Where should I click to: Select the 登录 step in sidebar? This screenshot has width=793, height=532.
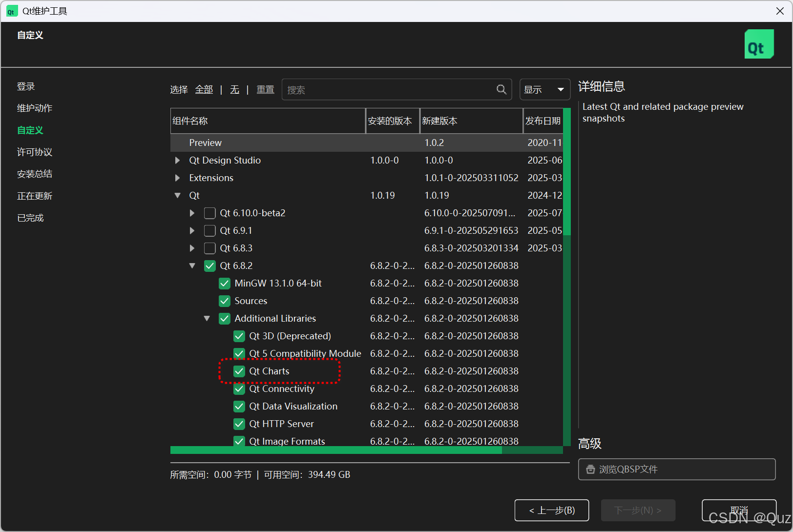26,86
